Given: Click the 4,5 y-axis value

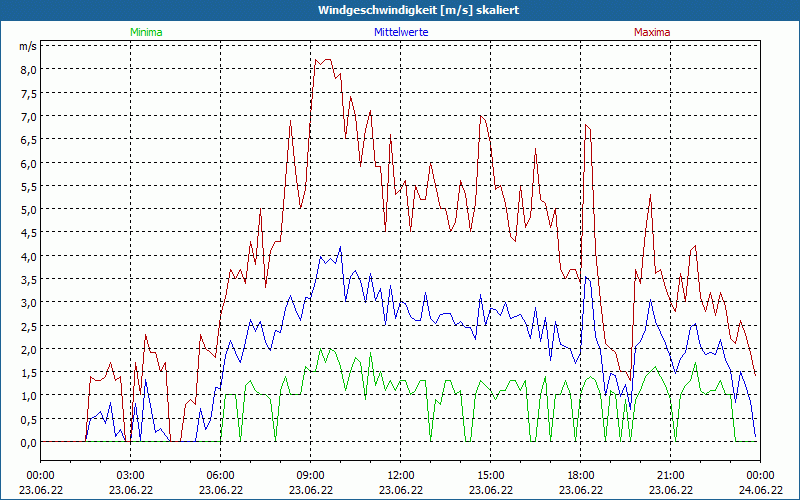Looking at the screenshot, I should pos(28,233).
